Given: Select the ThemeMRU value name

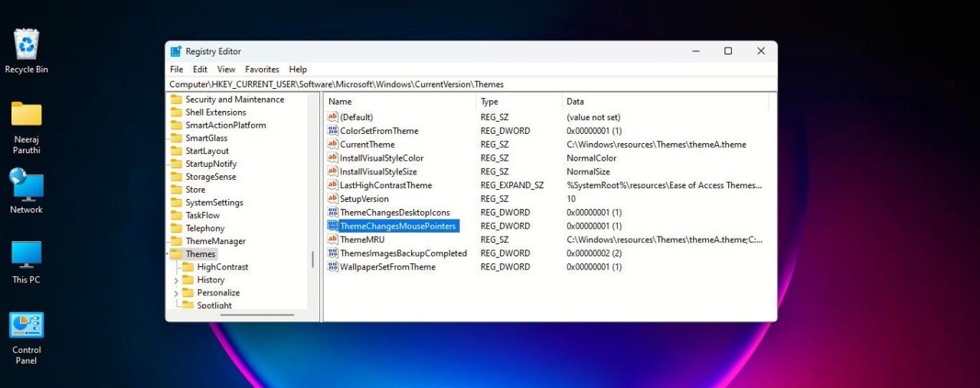Looking at the screenshot, I should click(364, 240).
